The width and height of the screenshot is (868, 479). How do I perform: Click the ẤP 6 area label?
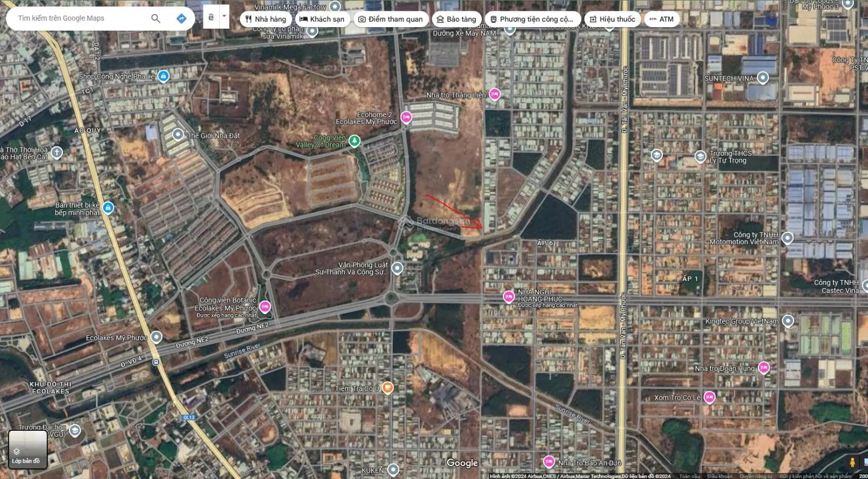tap(545, 243)
